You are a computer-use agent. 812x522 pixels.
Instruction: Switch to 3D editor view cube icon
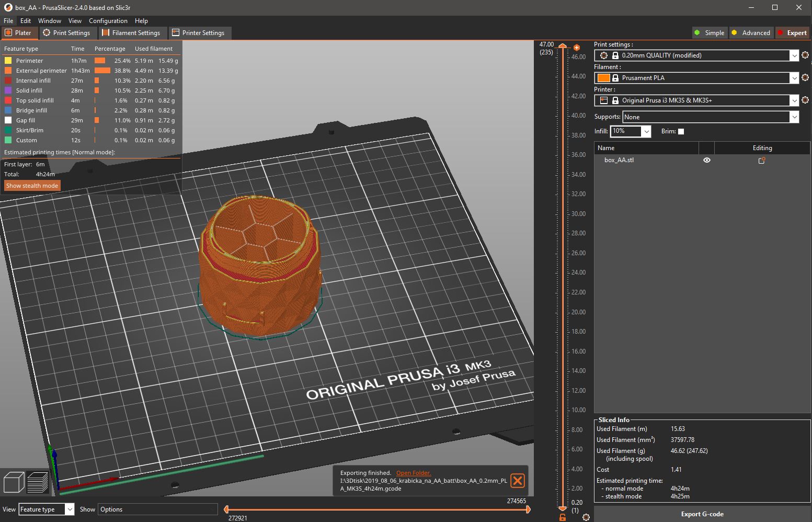point(13,482)
